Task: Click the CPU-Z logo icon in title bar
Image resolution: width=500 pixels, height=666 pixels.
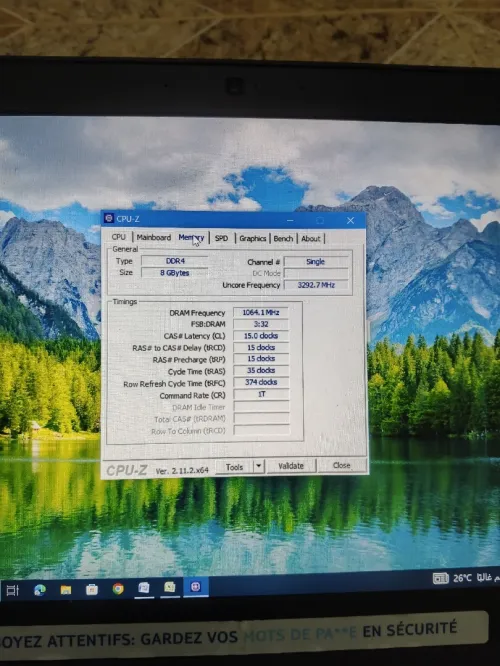Action: coord(109,218)
